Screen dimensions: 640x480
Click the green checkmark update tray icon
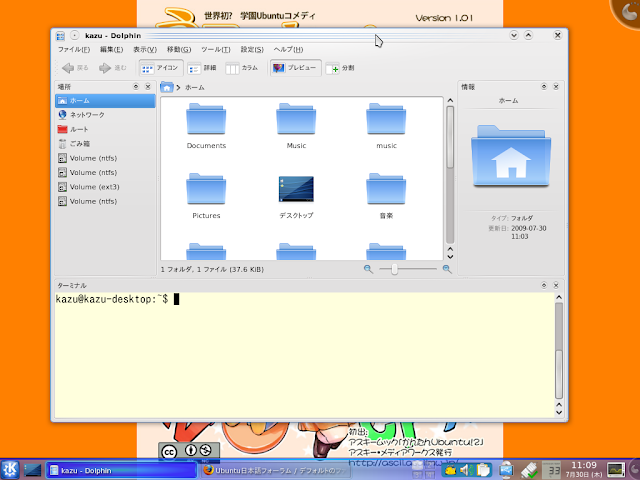coord(529,470)
